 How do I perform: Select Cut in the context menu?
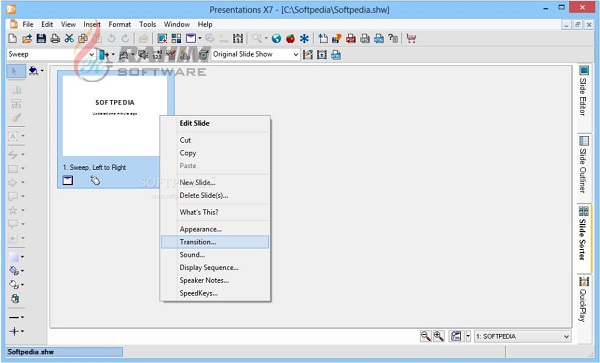click(215, 140)
